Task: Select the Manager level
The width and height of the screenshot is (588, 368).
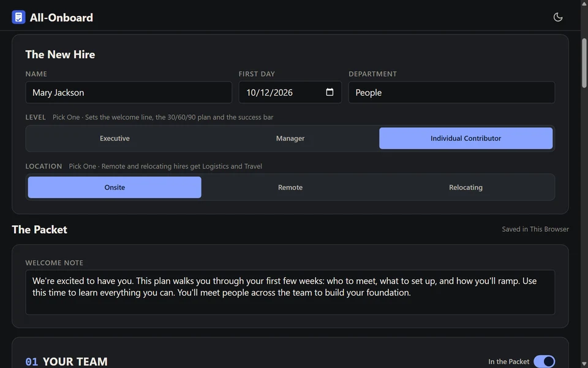Action: point(290,138)
